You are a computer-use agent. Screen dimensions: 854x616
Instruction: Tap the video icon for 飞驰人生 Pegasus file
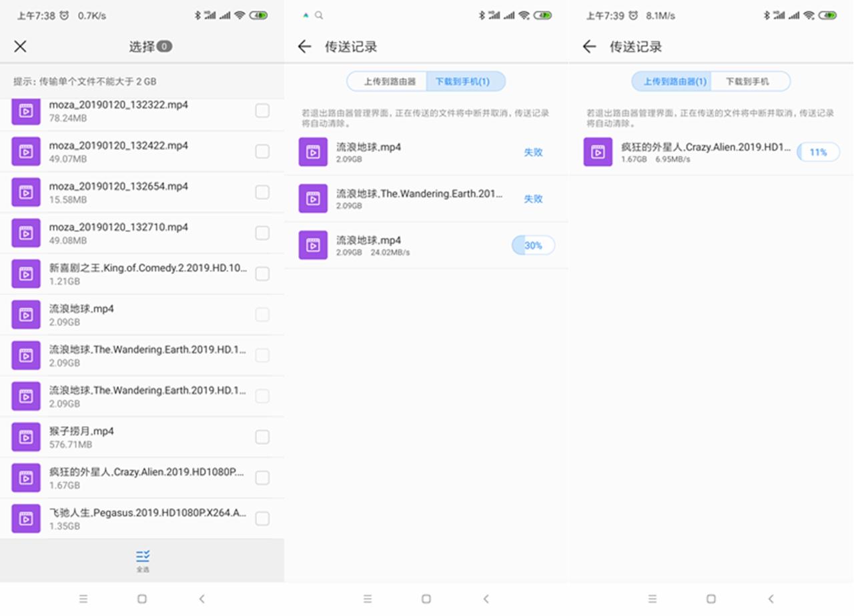(25, 518)
